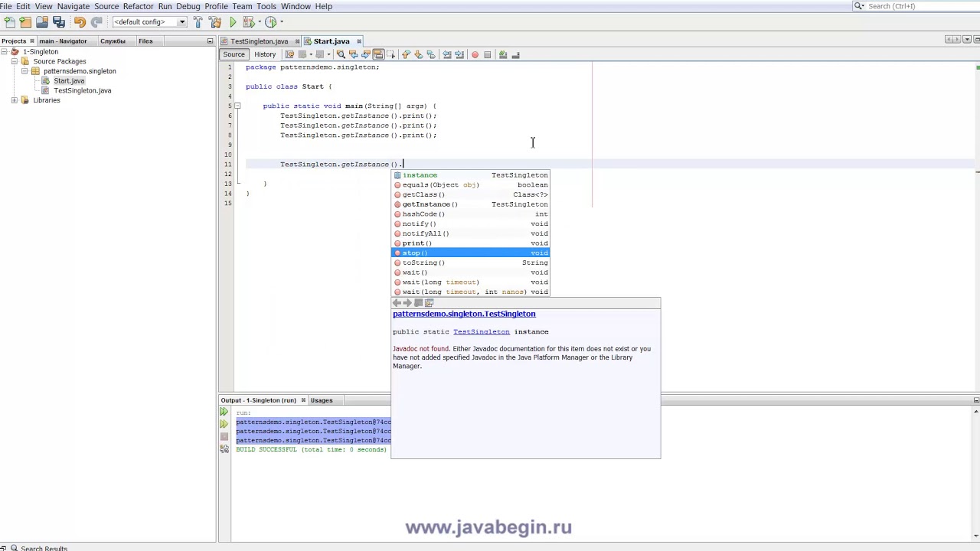Minimize the Projects window group

[210, 41]
